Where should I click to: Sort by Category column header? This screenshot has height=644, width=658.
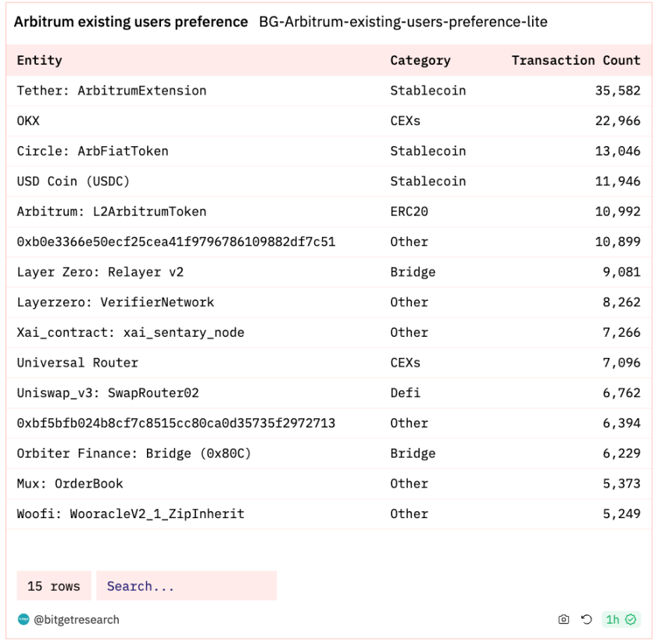pyautogui.click(x=420, y=60)
